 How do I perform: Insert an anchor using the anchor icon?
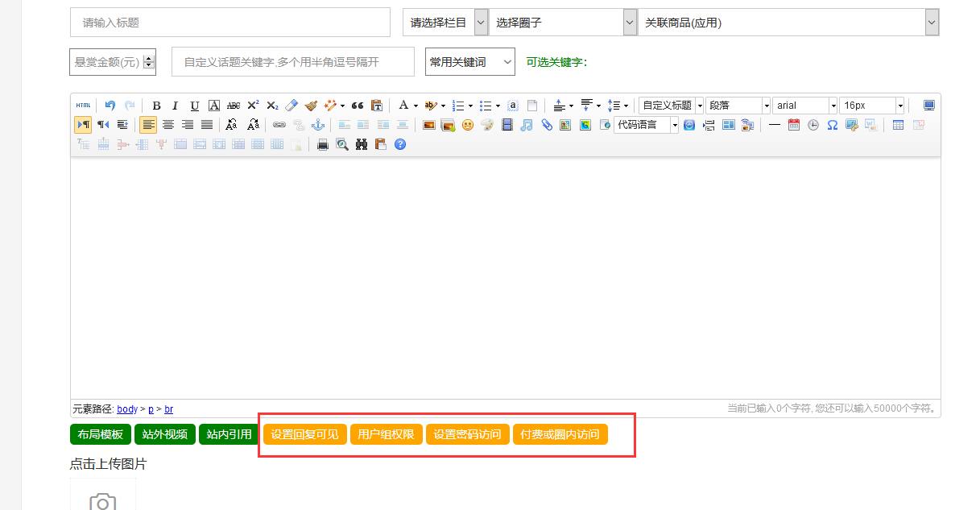[318, 125]
